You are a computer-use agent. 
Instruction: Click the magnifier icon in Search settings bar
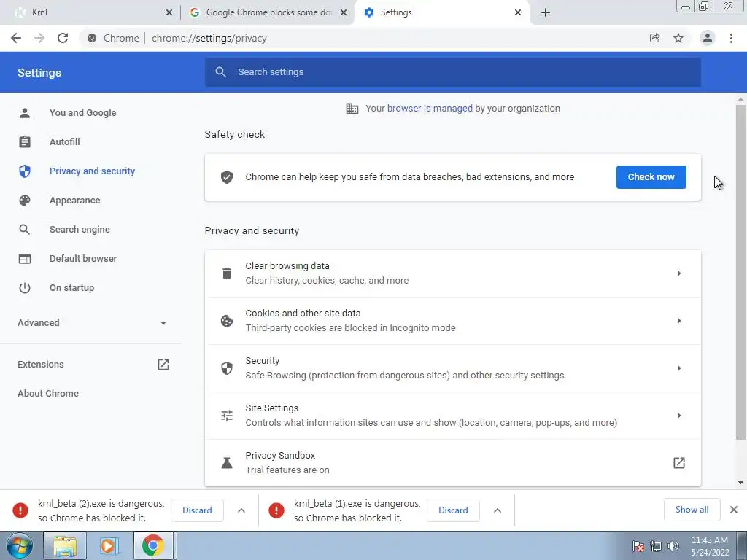[x=220, y=72]
